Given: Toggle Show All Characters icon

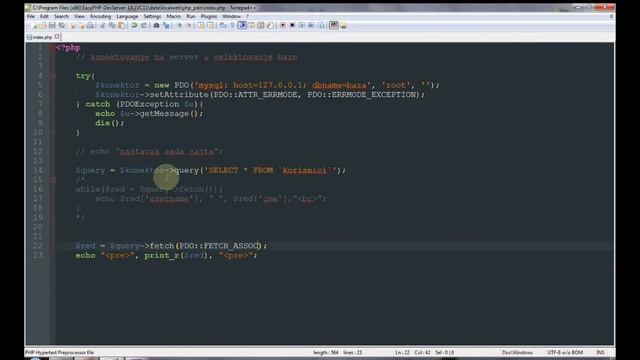Looking at the screenshot, I should point(232,25).
